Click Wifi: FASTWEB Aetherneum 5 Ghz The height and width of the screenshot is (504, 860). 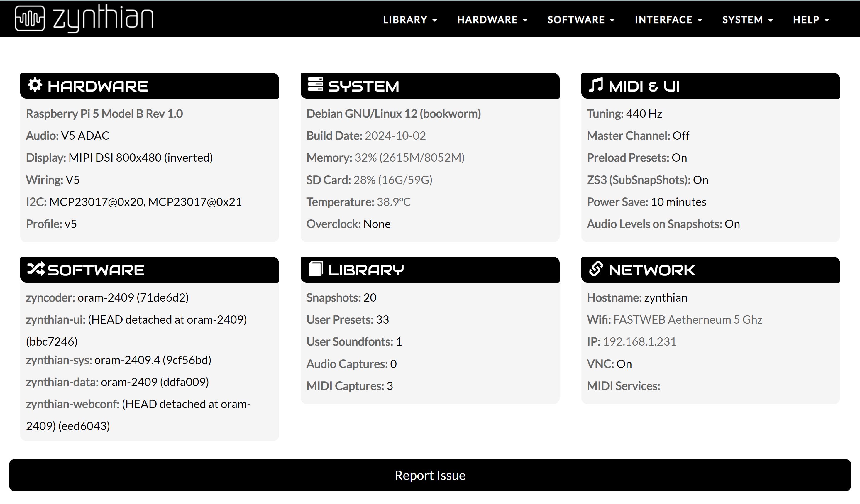pyautogui.click(x=675, y=319)
